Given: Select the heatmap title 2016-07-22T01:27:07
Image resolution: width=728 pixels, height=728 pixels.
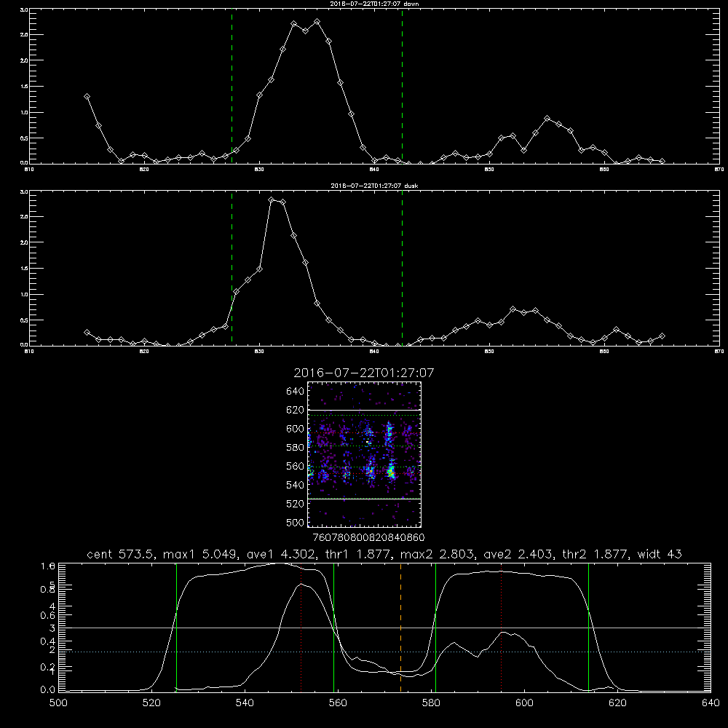Looking at the screenshot, I should click(364, 373).
